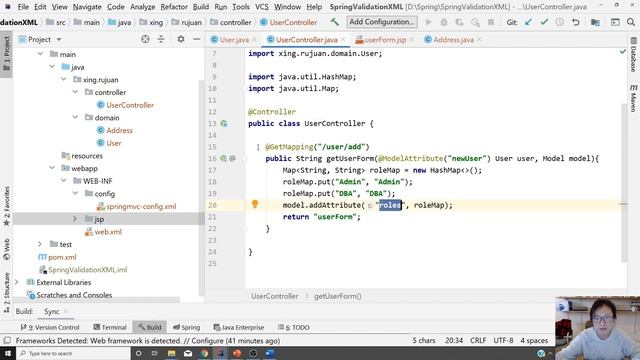The image size is (640, 360).
Task: Collapse the xing.rujuan package
Action: coord(64,79)
